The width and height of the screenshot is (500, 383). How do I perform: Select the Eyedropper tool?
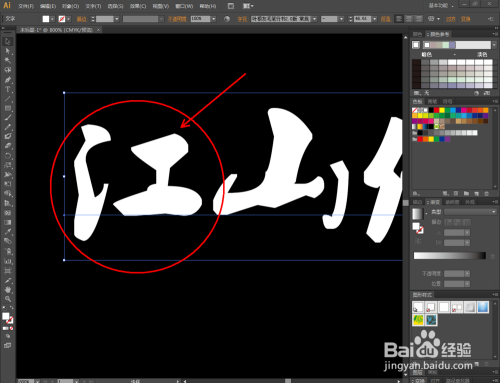click(8, 231)
